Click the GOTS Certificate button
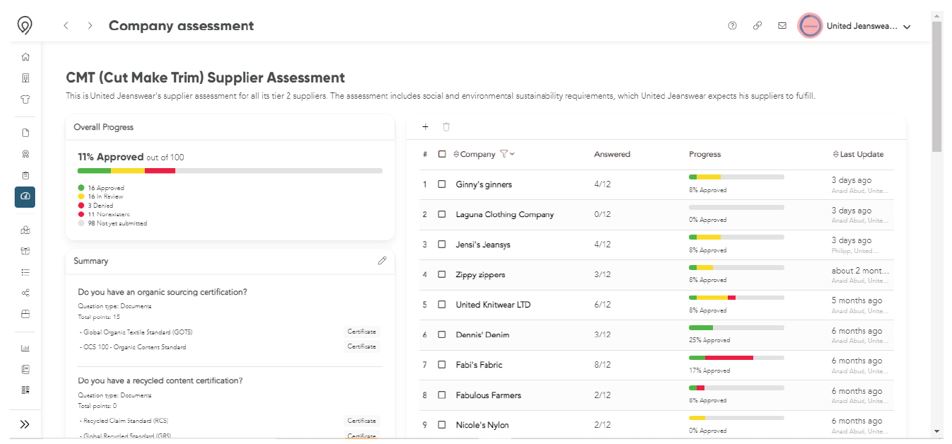952x444 pixels. point(362,331)
